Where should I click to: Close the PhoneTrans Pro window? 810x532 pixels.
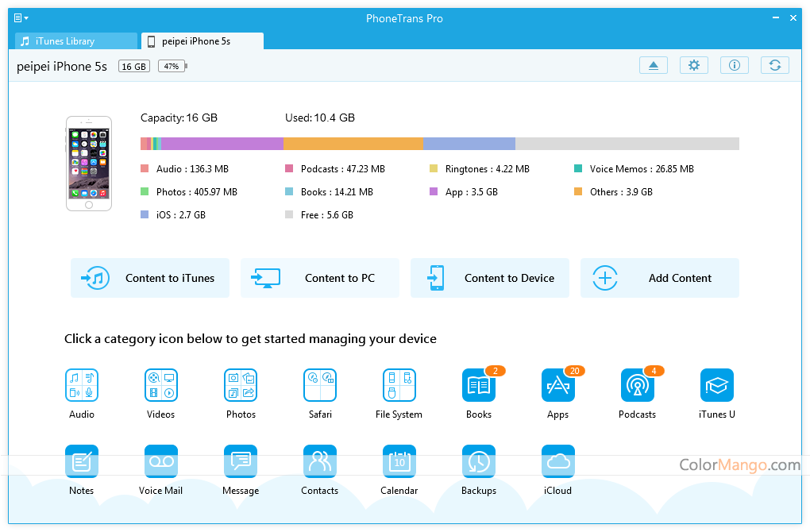793,17
